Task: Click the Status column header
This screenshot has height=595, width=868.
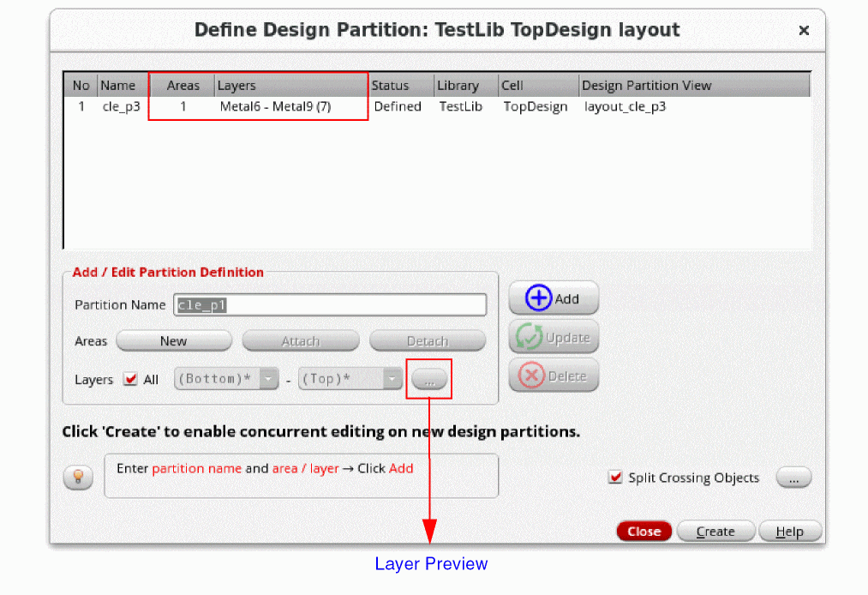Action: coord(390,86)
